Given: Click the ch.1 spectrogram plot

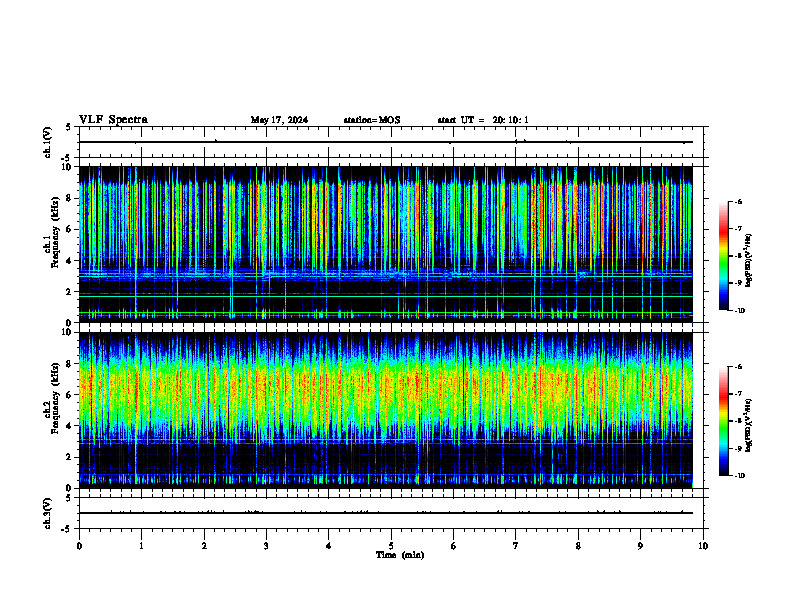Looking at the screenshot, I should tap(385, 244).
